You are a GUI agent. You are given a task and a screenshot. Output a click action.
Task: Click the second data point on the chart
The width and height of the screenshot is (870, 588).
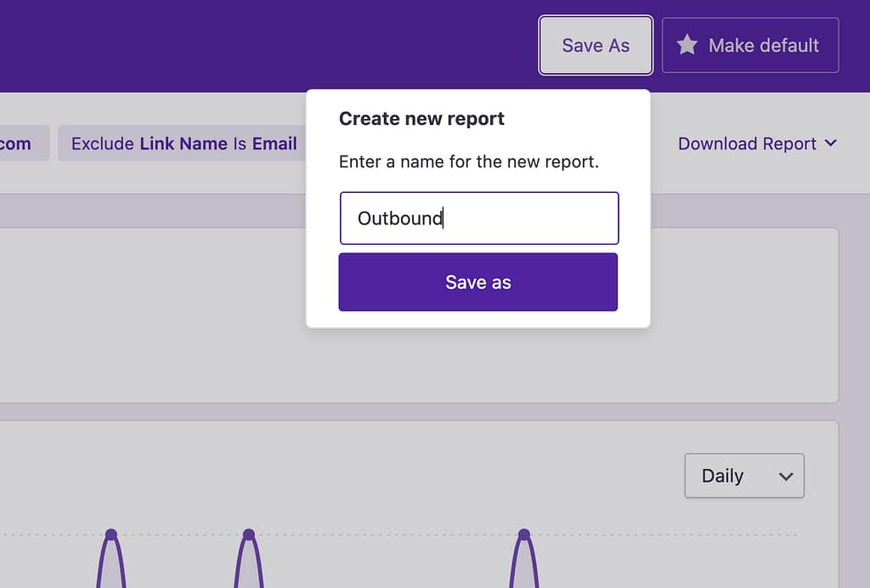tap(249, 534)
